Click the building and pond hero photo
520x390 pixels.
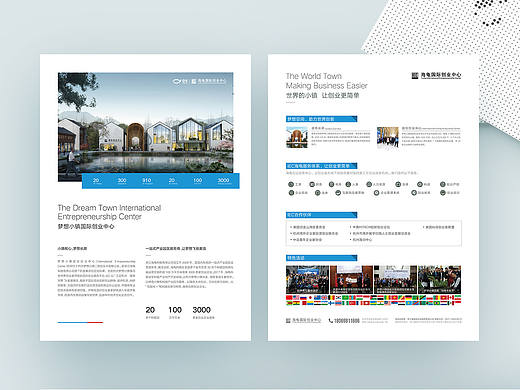coord(146,127)
